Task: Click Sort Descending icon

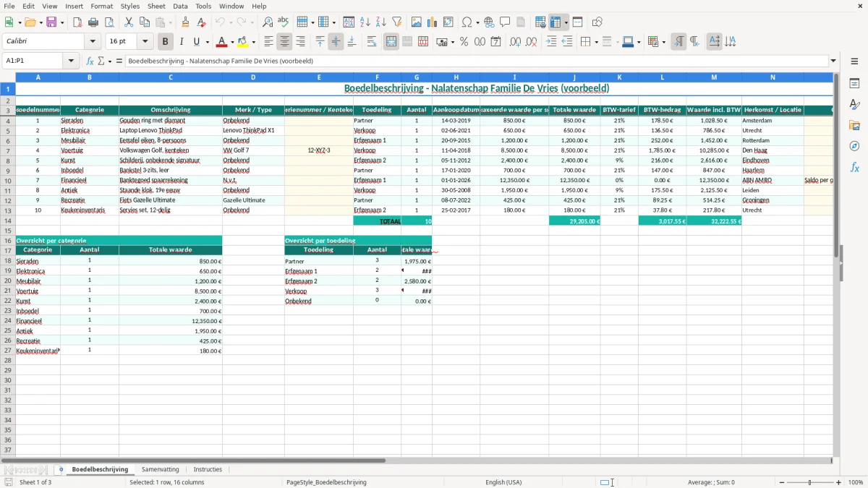Action: 381,22
